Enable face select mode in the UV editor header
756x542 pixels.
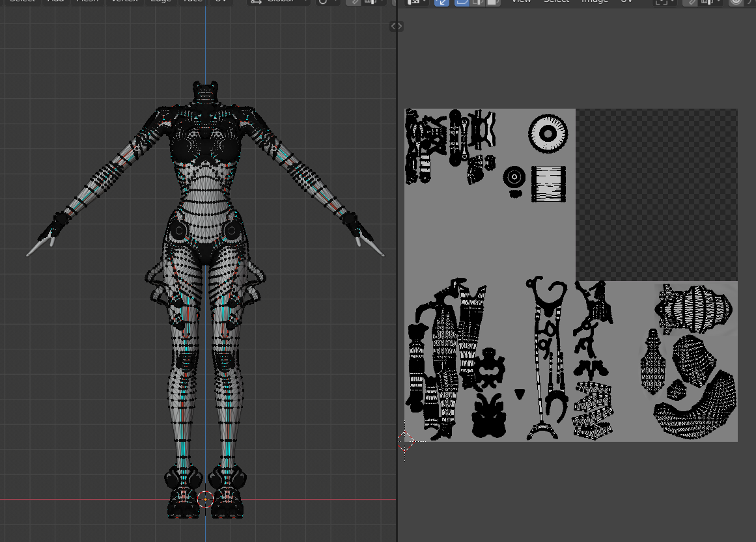[493, 2]
